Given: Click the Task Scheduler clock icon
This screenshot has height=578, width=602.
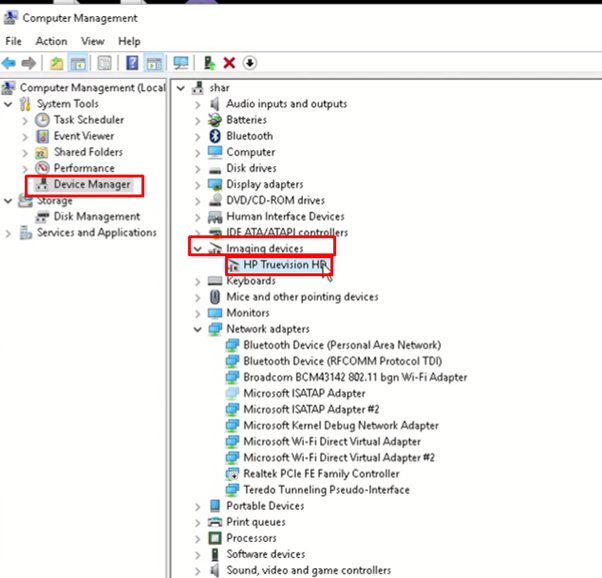Looking at the screenshot, I should [x=42, y=120].
